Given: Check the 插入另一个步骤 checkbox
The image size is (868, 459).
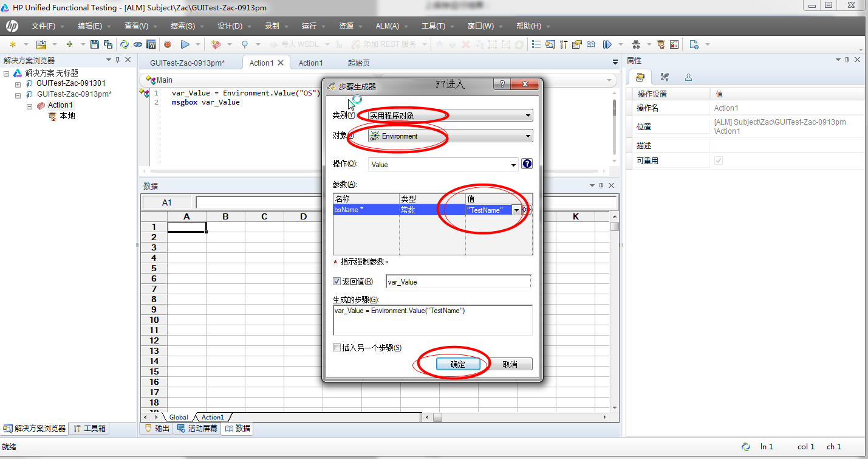Looking at the screenshot, I should click(x=337, y=348).
